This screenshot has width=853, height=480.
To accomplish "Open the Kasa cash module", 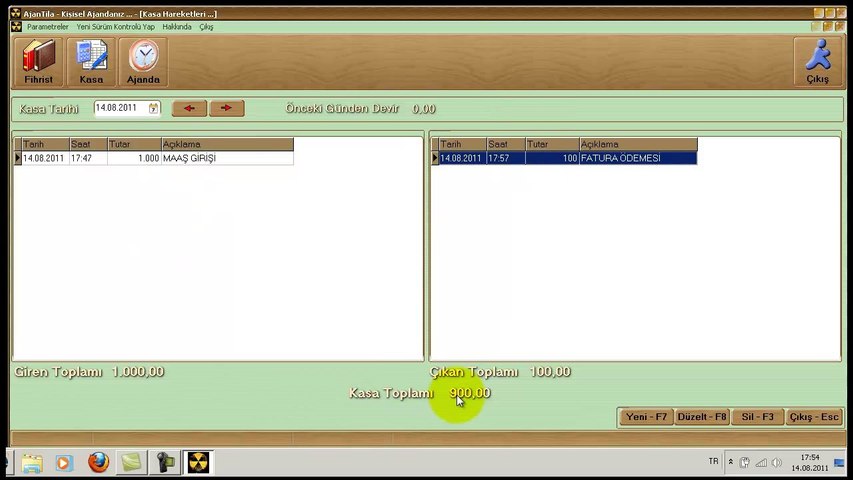I will pos(91,62).
